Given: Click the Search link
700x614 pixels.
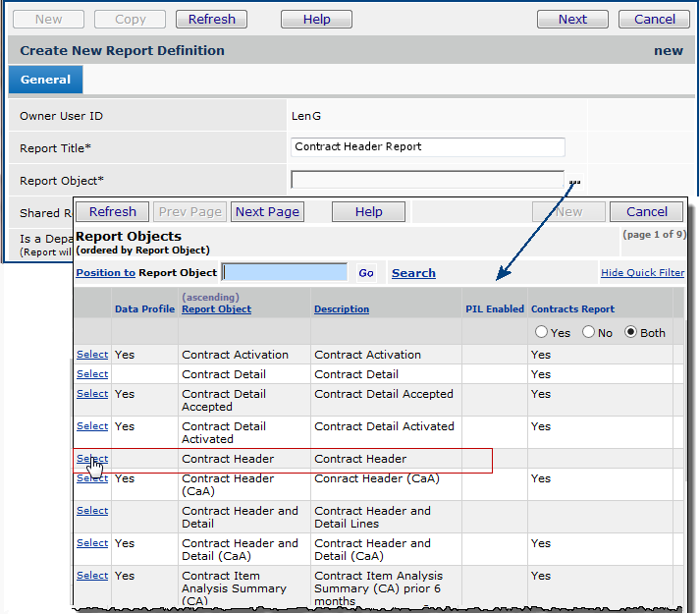Looking at the screenshot, I should coord(413,273).
